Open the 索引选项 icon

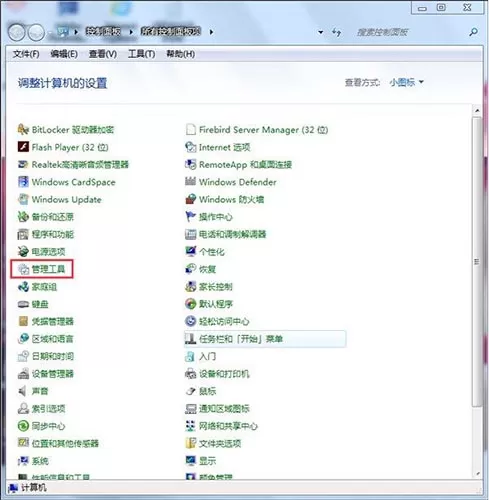[x=23, y=408]
